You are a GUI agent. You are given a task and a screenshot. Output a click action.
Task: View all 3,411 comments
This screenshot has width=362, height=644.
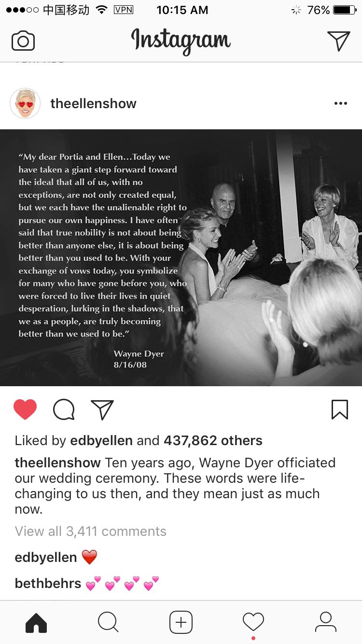click(91, 531)
